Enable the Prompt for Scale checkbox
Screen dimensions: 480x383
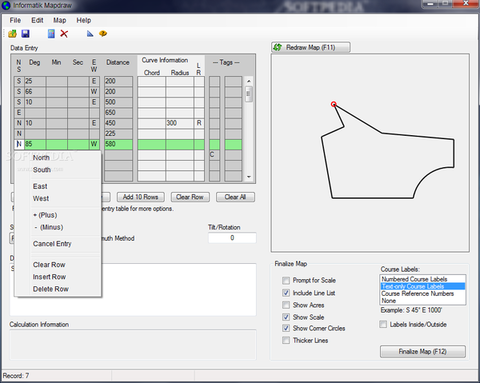(x=286, y=280)
